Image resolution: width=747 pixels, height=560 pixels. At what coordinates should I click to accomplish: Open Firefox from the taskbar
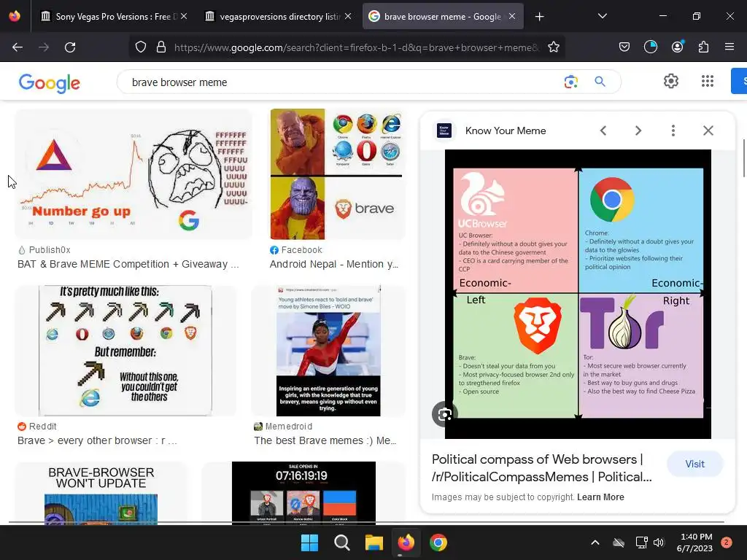[x=406, y=542]
